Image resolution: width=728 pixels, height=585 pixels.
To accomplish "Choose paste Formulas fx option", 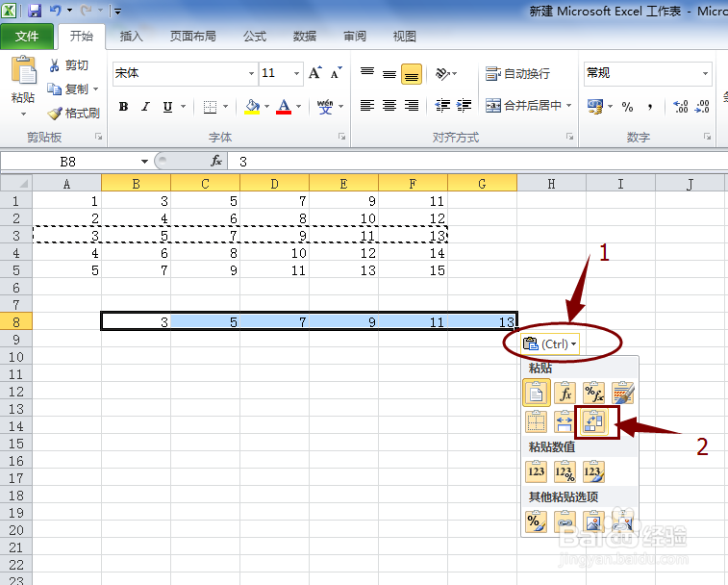I will [x=565, y=394].
